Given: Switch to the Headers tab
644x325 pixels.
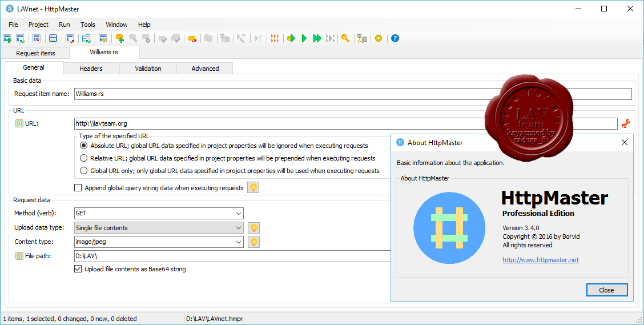Looking at the screenshot, I should [91, 69].
